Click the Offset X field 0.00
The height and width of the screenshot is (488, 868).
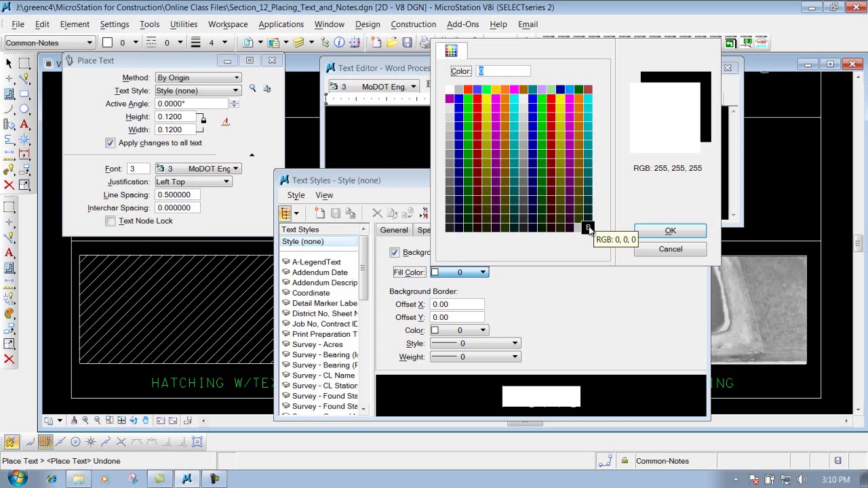pyautogui.click(x=457, y=304)
